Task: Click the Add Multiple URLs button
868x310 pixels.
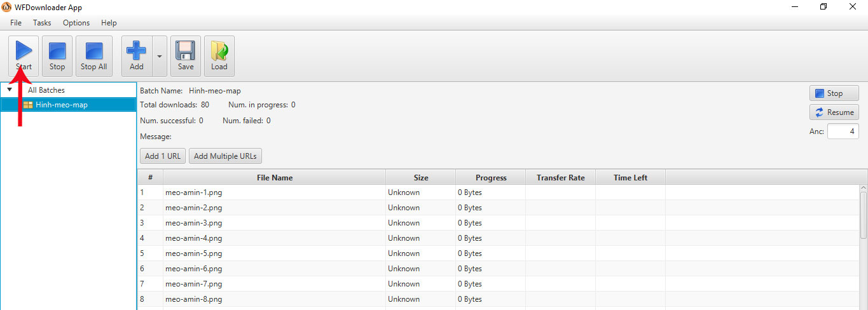Action: (x=225, y=156)
